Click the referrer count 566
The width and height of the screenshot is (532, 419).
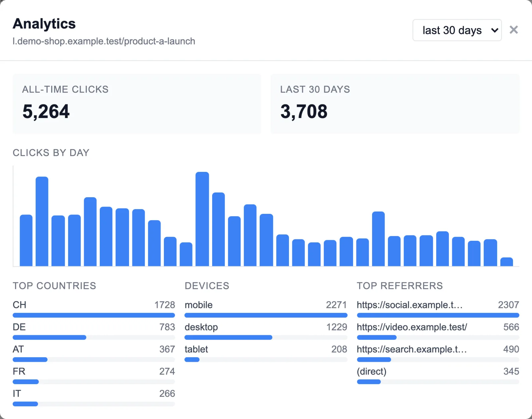pyautogui.click(x=511, y=327)
